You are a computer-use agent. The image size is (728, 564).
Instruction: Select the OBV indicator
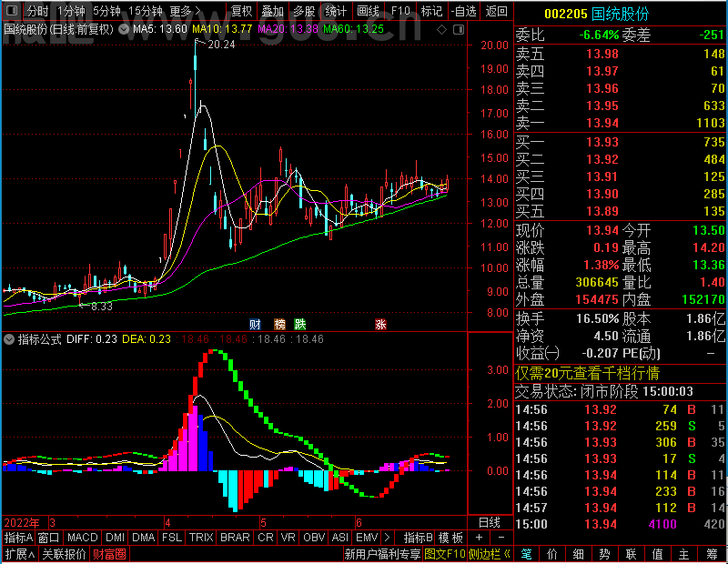tap(314, 538)
